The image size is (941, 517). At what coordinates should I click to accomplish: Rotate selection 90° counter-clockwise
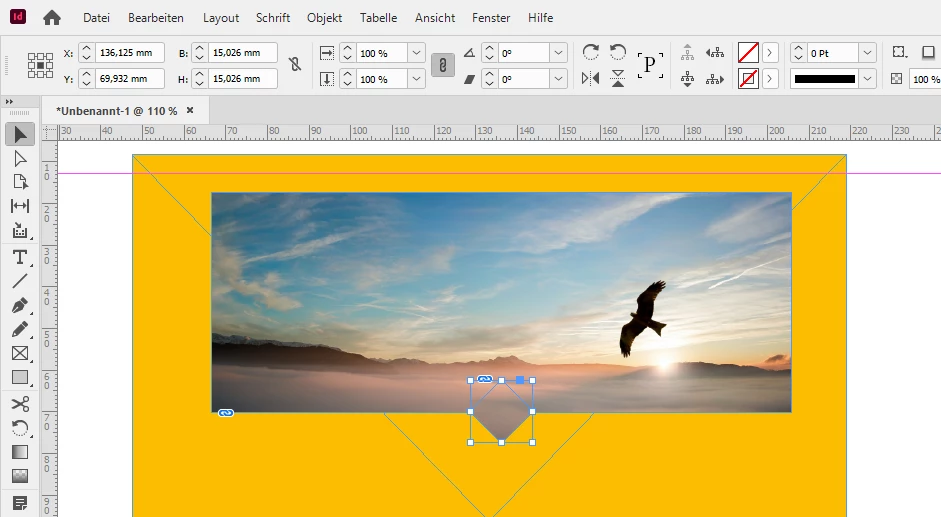click(618, 52)
